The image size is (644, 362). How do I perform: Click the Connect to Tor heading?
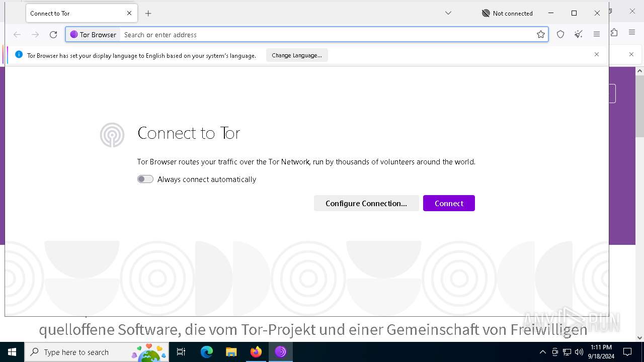pos(189,133)
